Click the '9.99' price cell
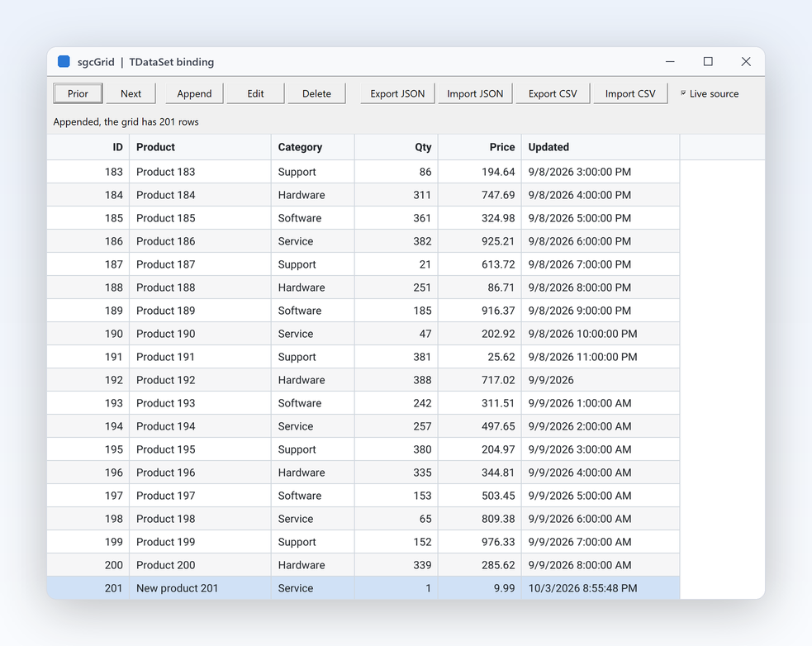Image resolution: width=812 pixels, height=646 pixels. tap(480, 588)
